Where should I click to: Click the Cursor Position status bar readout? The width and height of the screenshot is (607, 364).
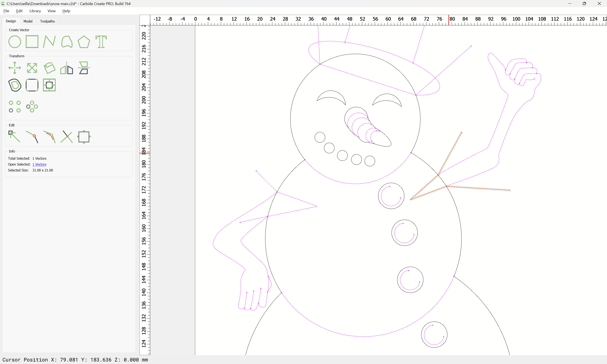(x=75, y=360)
